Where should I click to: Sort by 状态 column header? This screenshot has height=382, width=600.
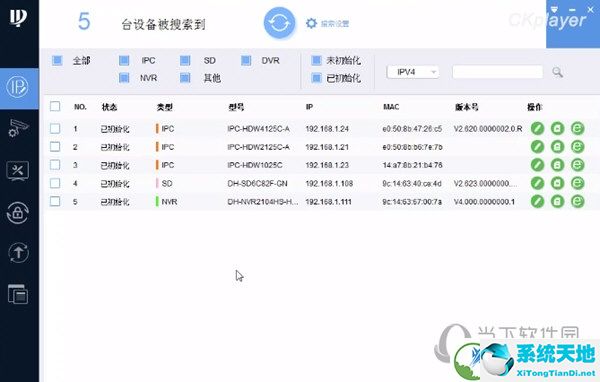pyautogui.click(x=109, y=107)
